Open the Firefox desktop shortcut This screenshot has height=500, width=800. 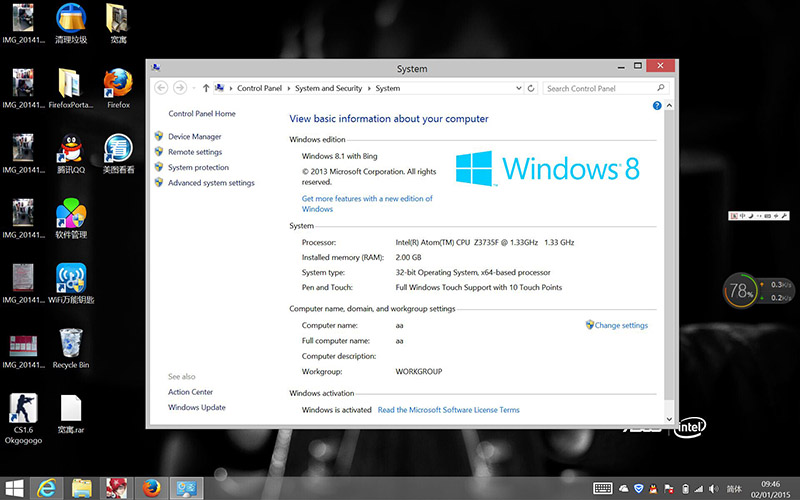(x=118, y=88)
